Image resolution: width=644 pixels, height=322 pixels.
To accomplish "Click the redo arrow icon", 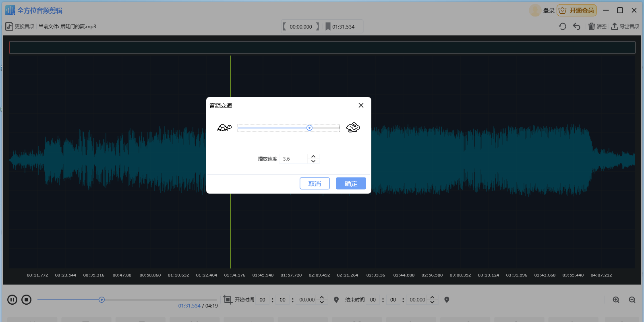I will (563, 27).
